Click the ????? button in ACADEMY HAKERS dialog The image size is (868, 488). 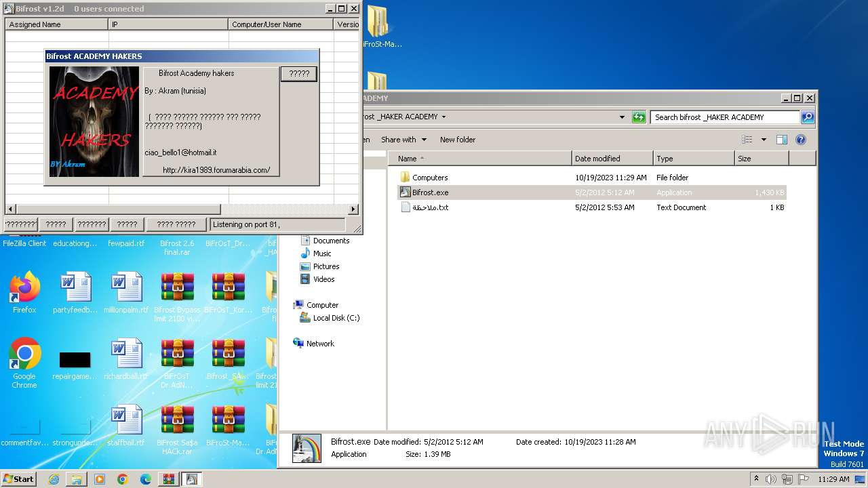tap(299, 74)
